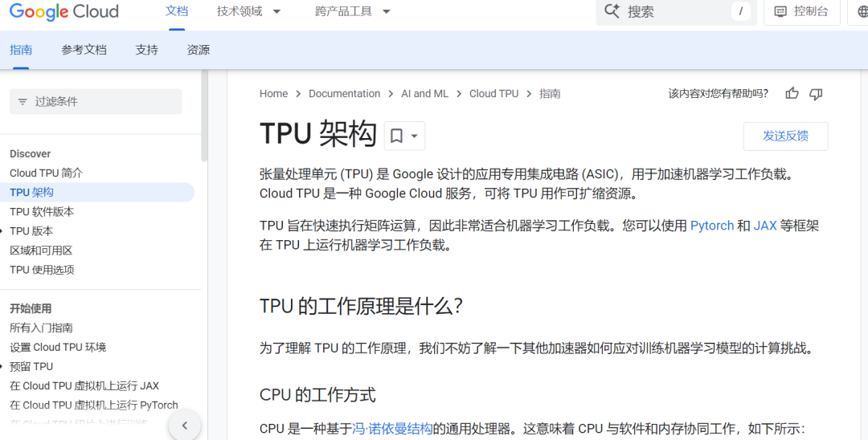The width and height of the screenshot is (868, 440).
Task: Click the bookmark icon next to TPU 架构
Action: [x=396, y=136]
